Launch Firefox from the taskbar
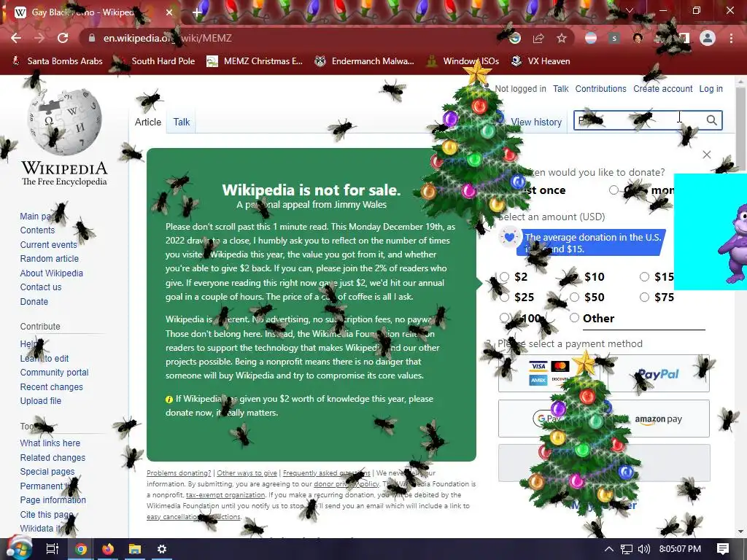The height and width of the screenshot is (560, 747). (x=108, y=549)
